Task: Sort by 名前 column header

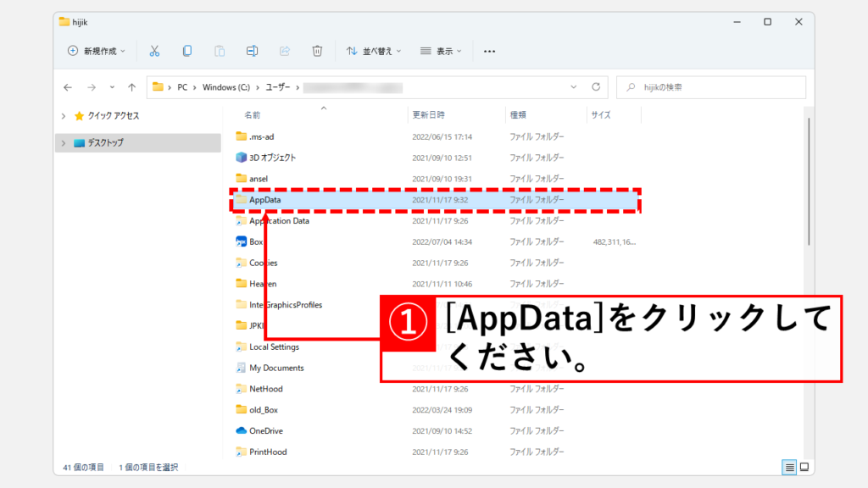Action: click(x=253, y=115)
